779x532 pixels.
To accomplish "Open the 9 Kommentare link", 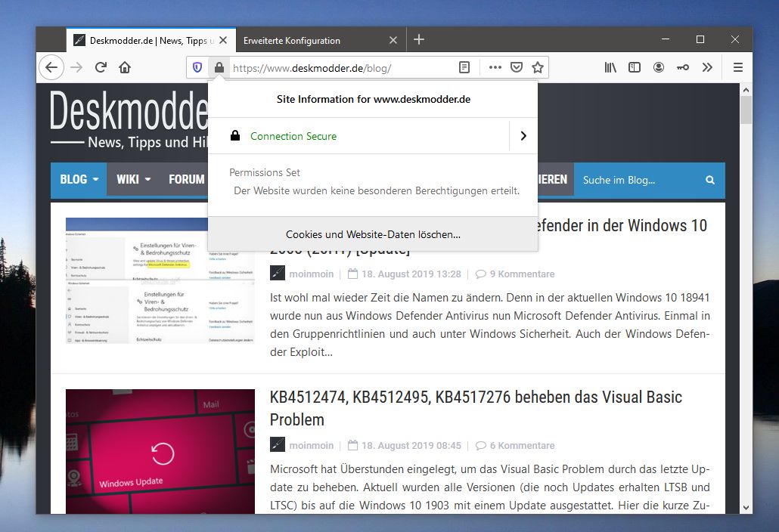I will 522,274.
